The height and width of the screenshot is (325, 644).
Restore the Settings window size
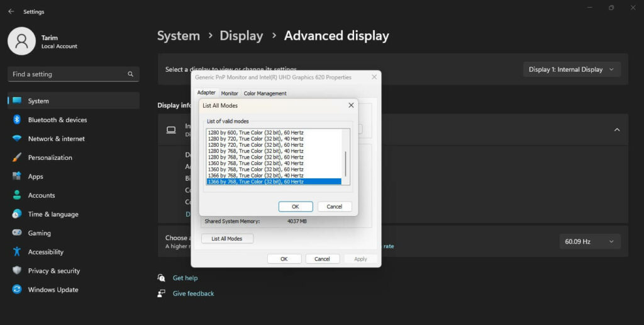click(x=611, y=8)
